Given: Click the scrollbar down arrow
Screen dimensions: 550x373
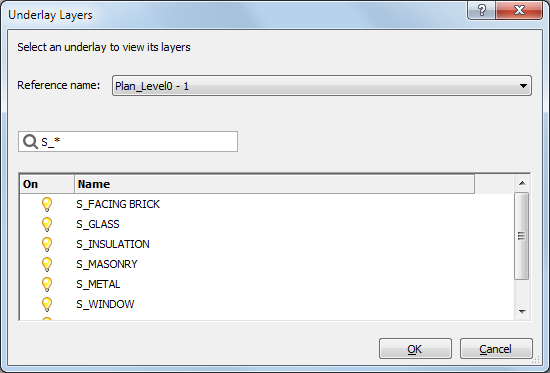Looking at the screenshot, I should pos(522,312).
